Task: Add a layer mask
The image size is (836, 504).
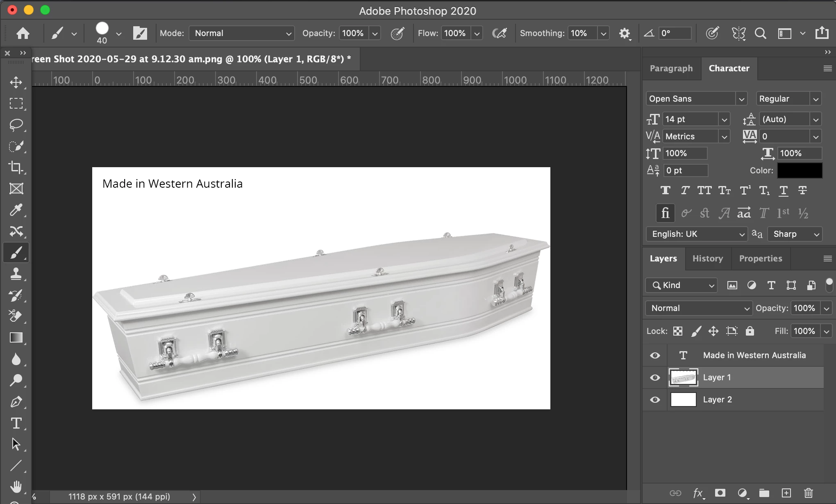Action: click(720, 493)
